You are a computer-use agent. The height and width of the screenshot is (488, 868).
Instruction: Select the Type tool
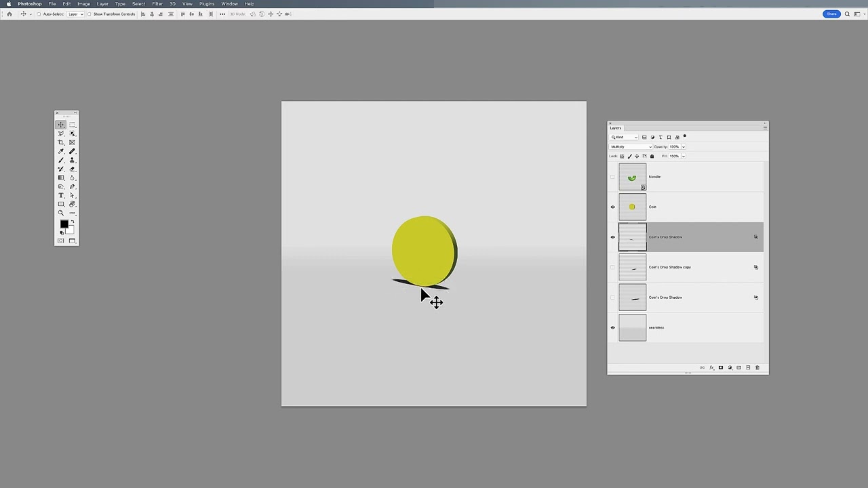coord(61,195)
